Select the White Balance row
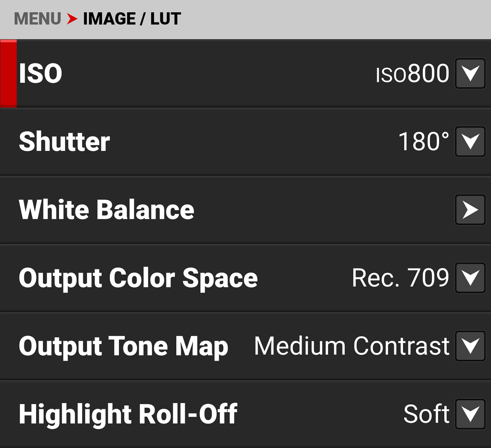The width and height of the screenshot is (491, 448). 106,210
